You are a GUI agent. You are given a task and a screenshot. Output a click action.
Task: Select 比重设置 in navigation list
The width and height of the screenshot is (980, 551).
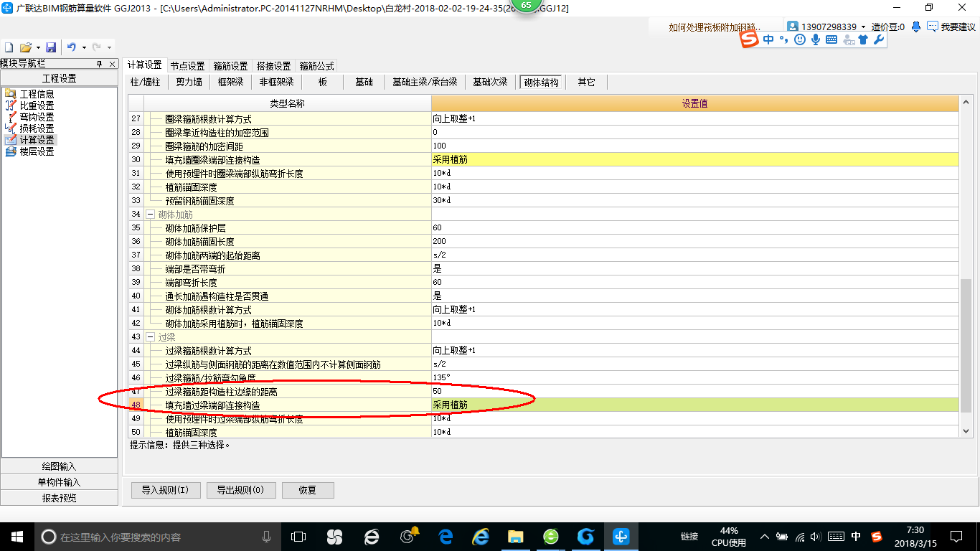coord(37,105)
